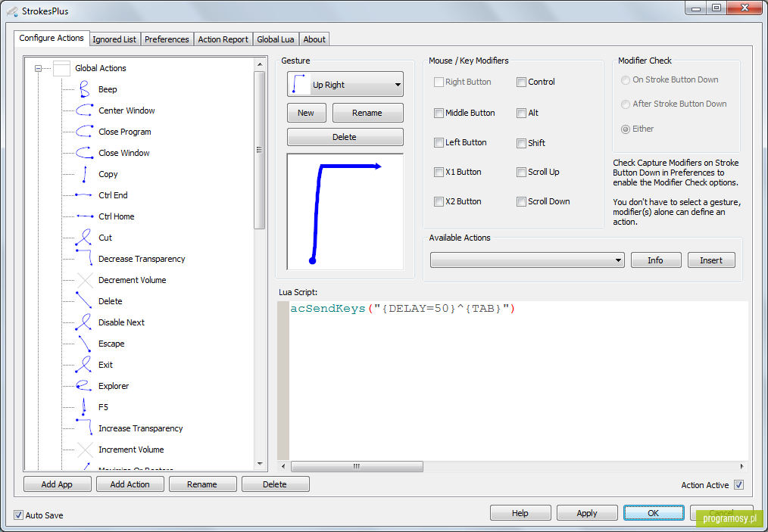768x532 pixels.
Task: Click the gesture Rename button
Action: click(367, 113)
